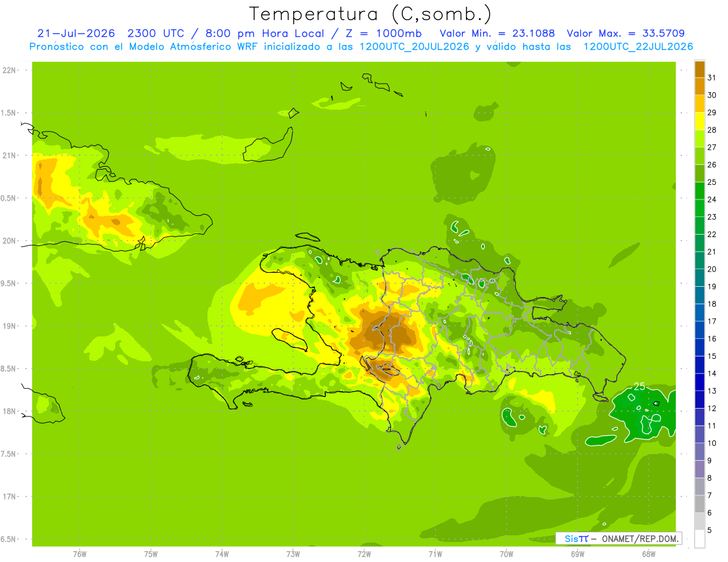Click the '1200UTC_20JUL2026' initialization text
Screen dimensions: 728x562
(x=414, y=47)
